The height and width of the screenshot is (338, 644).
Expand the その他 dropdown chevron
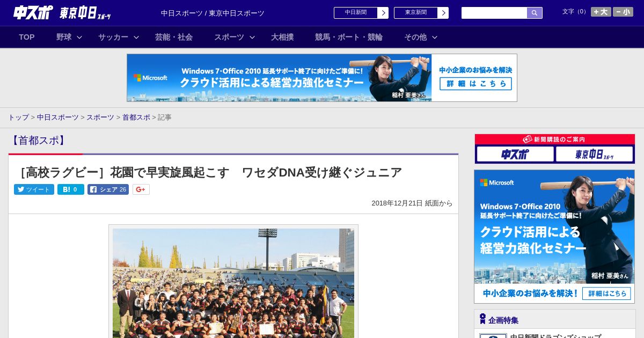pyautogui.click(x=435, y=37)
